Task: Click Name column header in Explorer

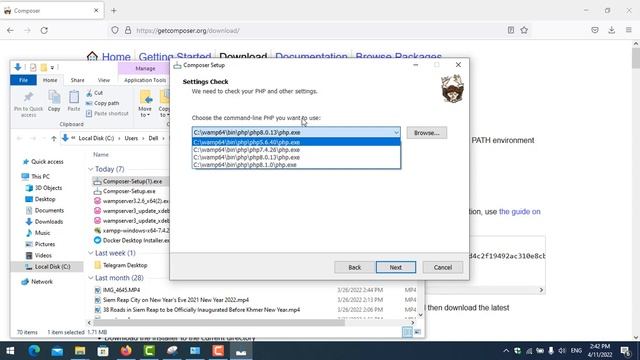Action: pyautogui.click(x=101, y=155)
